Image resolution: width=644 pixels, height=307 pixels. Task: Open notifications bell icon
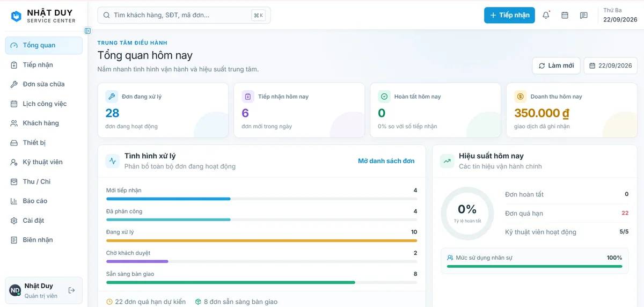click(546, 15)
